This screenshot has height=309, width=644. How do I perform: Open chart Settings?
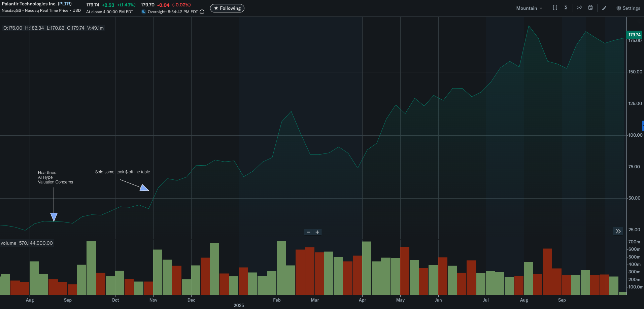point(628,8)
